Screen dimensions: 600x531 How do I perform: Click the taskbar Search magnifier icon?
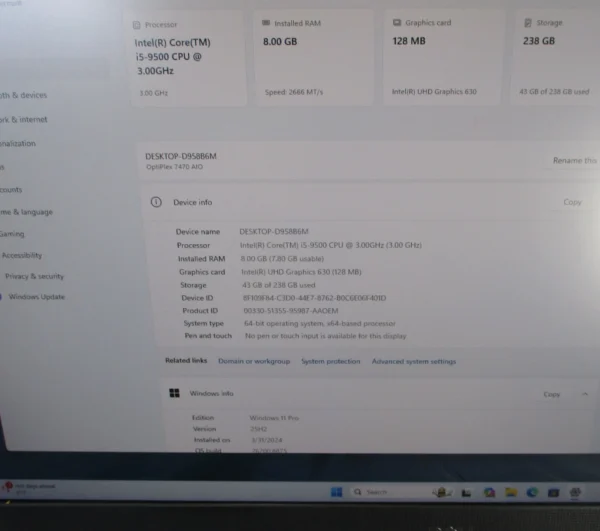click(357, 492)
